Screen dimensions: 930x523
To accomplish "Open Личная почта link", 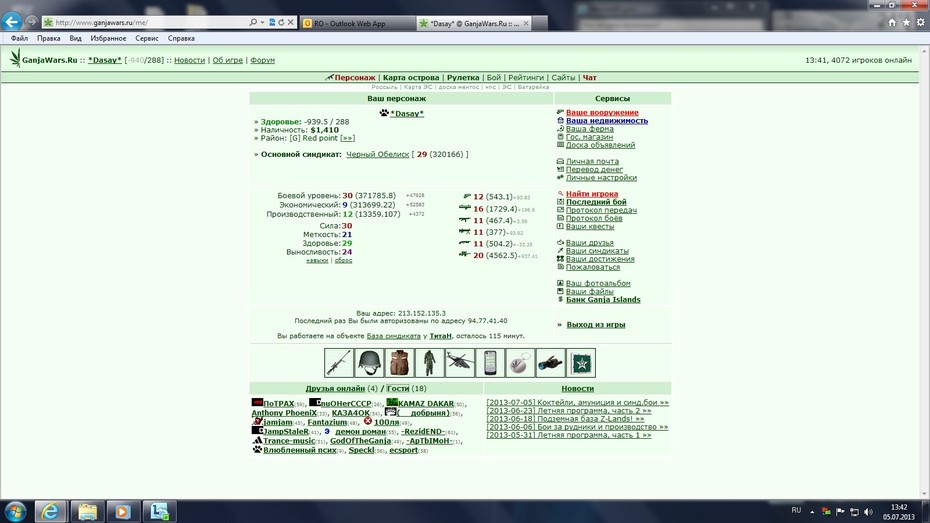I will (592, 161).
